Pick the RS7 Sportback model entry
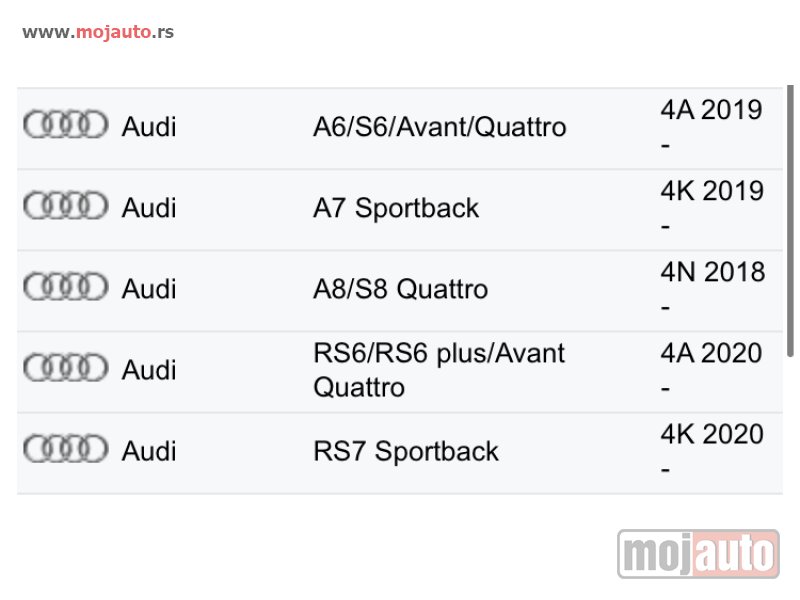The height and width of the screenshot is (600, 800). pyautogui.click(x=406, y=452)
